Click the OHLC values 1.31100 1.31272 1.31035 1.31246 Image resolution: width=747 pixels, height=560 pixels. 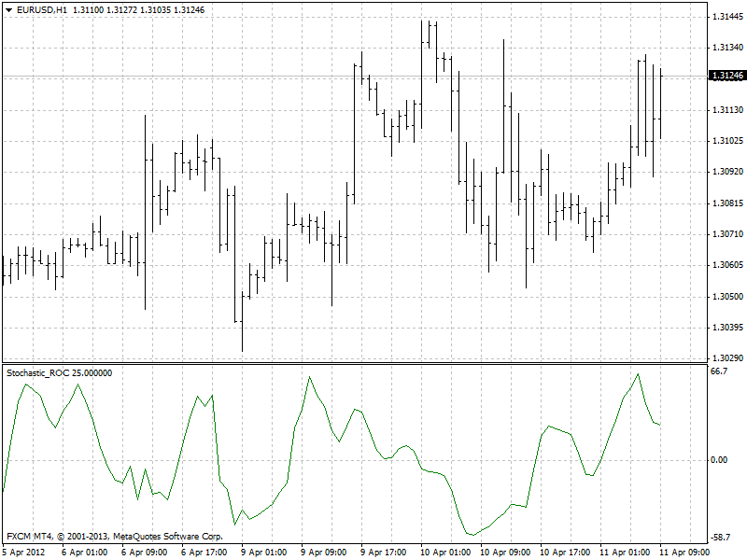(x=138, y=10)
